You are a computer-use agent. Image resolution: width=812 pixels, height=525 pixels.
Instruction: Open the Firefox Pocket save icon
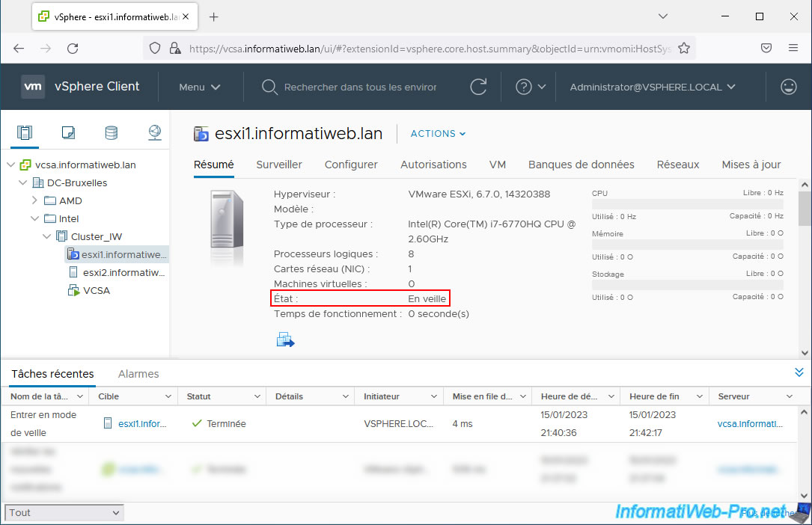(x=766, y=48)
